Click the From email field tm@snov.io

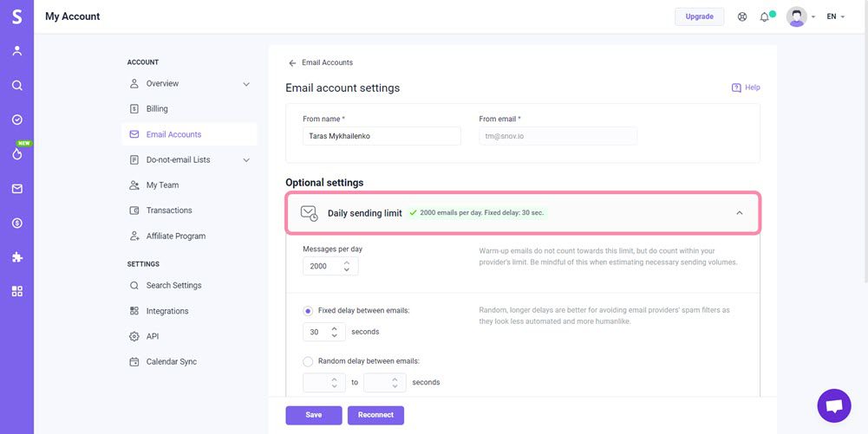[558, 136]
